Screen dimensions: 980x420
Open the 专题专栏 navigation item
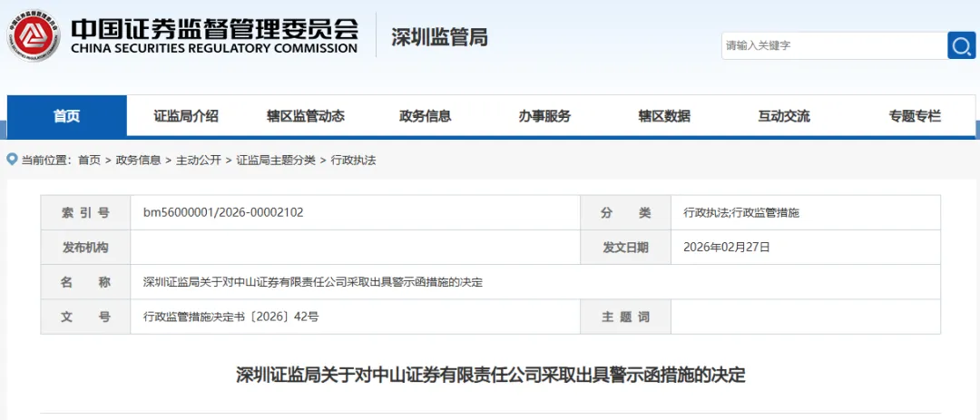click(915, 115)
